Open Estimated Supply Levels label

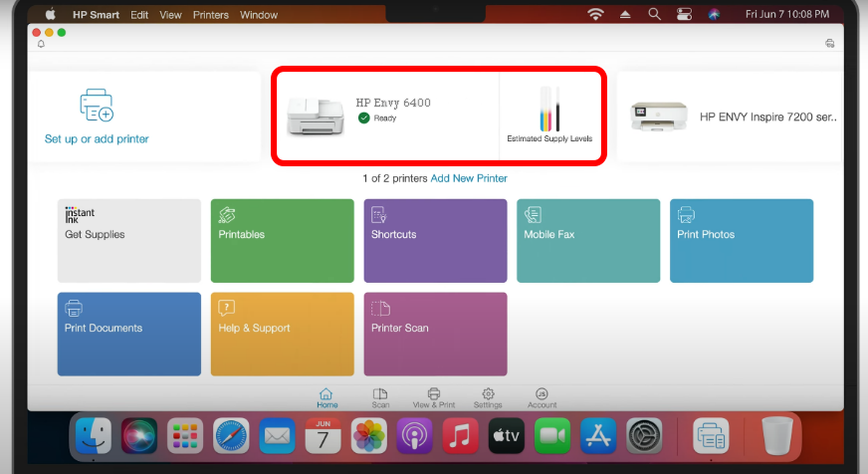click(549, 138)
